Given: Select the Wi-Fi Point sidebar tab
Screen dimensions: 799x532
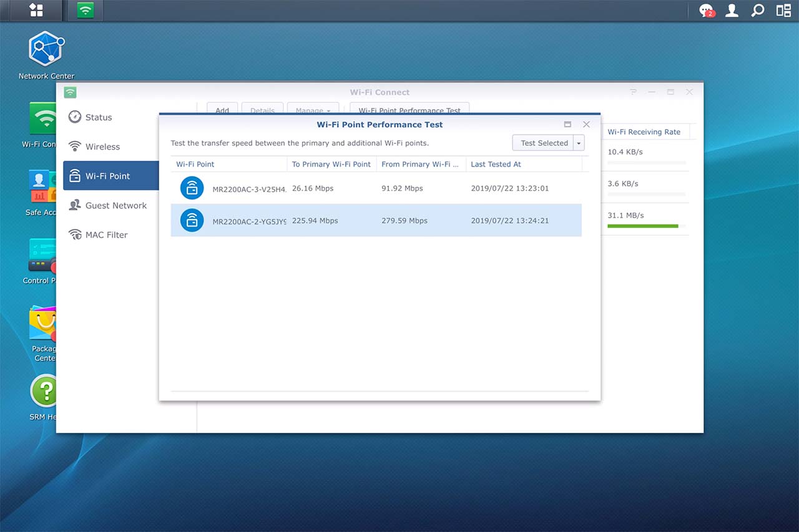Looking at the screenshot, I should click(x=111, y=176).
